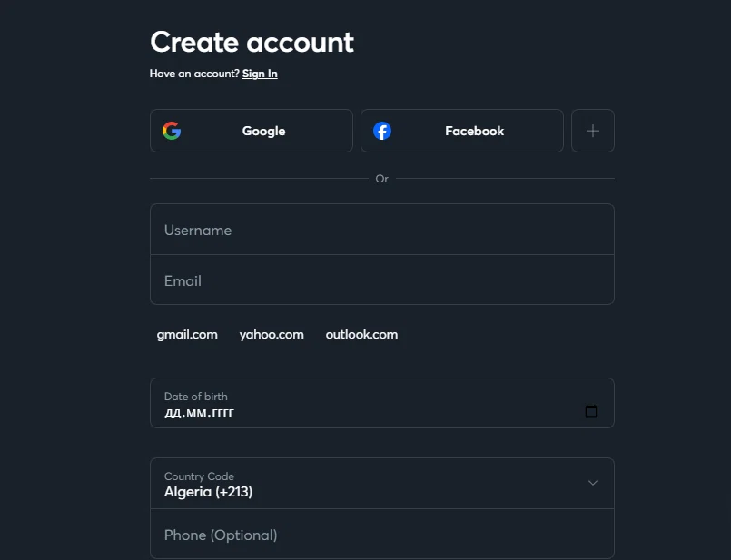731x560 pixels.
Task: Click the Google logo icon
Action: pyautogui.click(x=172, y=131)
